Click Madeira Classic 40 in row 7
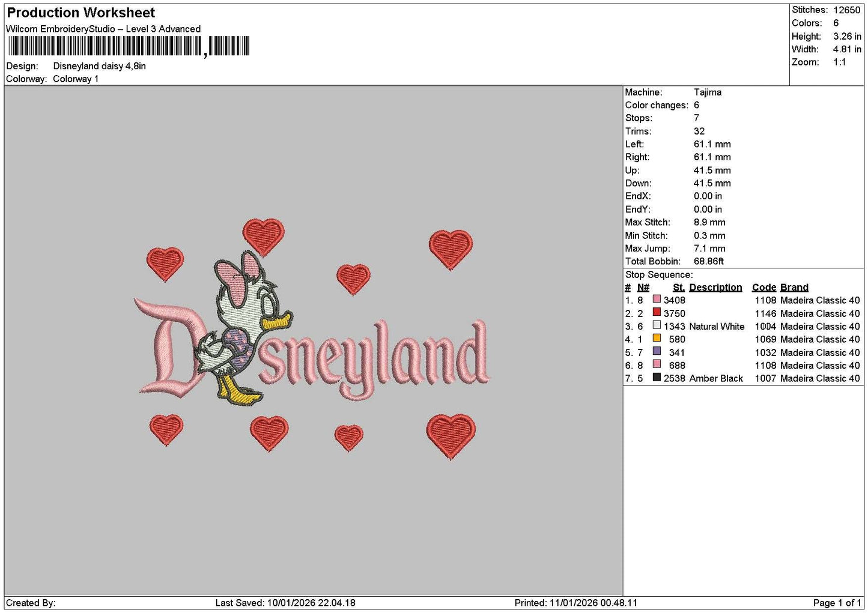Viewport: 868px width, 613px height. click(x=820, y=379)
